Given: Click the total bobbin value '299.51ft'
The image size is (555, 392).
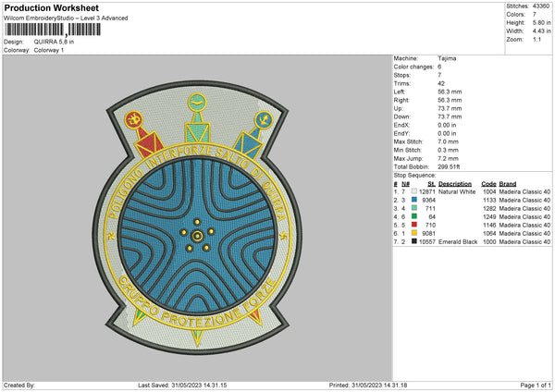Looking at the screenshot, I should coord(449,166).
